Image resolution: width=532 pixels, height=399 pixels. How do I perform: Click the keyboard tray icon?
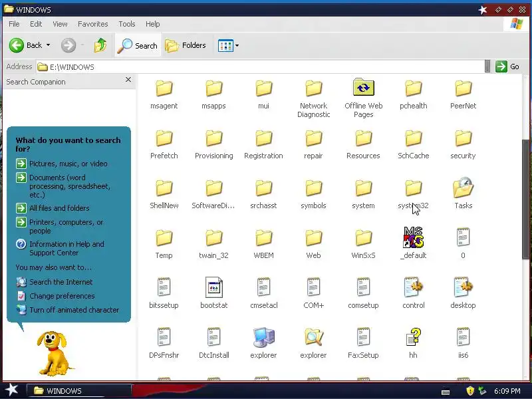(x=446, y=392)
